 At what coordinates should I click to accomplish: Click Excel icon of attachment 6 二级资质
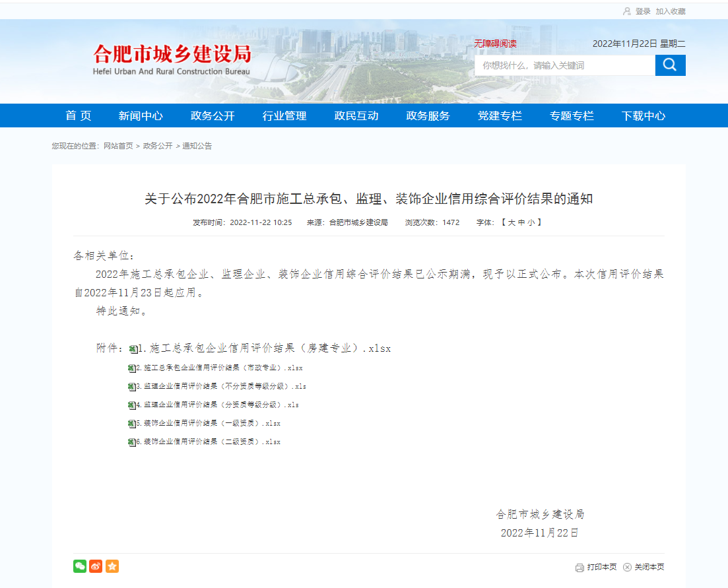click(132, 442)
